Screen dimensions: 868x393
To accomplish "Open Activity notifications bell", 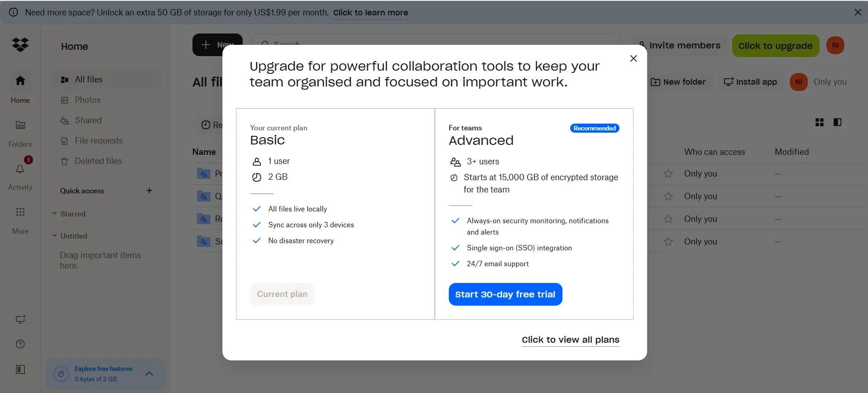I will click(x=20, y=169).
